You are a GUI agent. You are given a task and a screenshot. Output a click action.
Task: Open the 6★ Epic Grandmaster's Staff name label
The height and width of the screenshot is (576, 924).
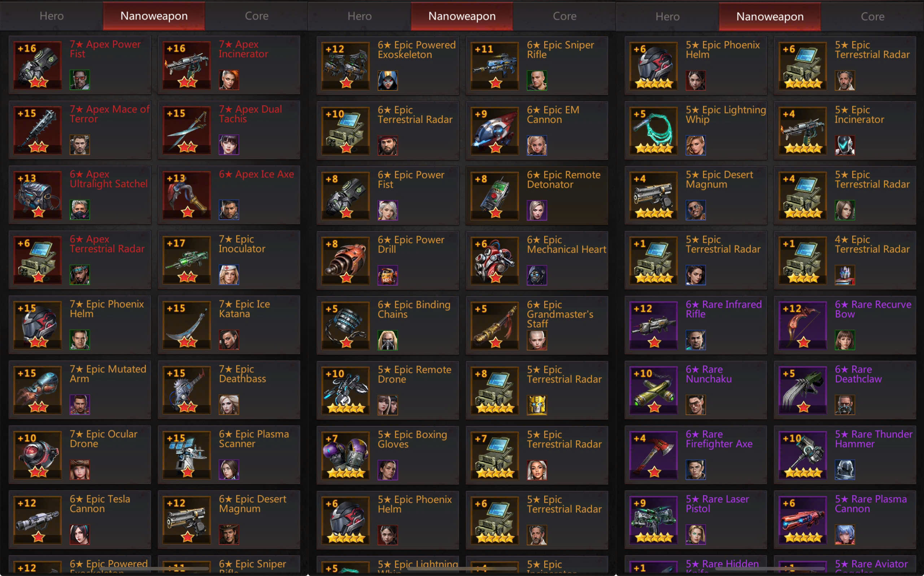pos(560,314)
